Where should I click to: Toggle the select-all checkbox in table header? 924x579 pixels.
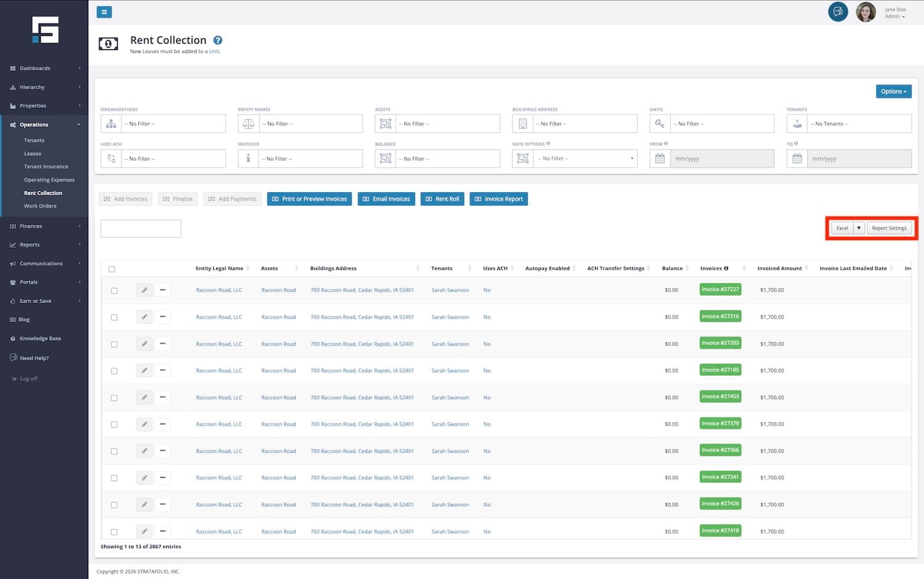(x=111, y=269)
